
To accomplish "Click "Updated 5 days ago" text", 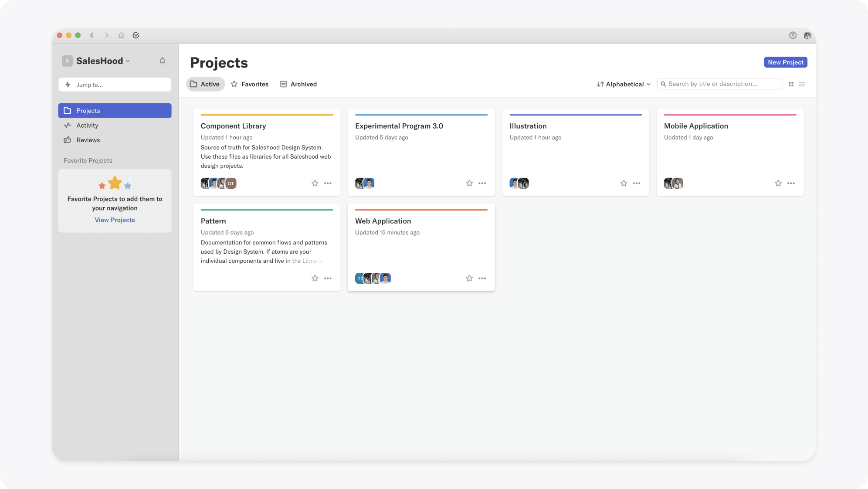I will (x=382, y=138).
